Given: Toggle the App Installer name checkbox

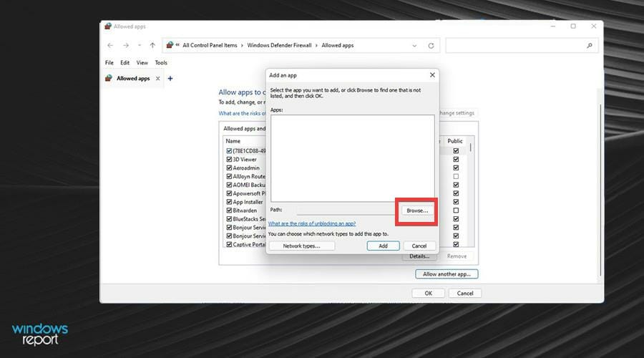Looking at the screenshot, I should pos(229,202).
